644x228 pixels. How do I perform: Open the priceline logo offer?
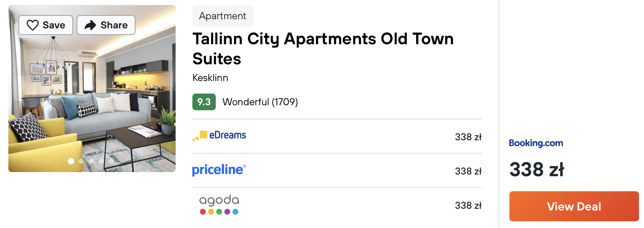pos(219,170)
